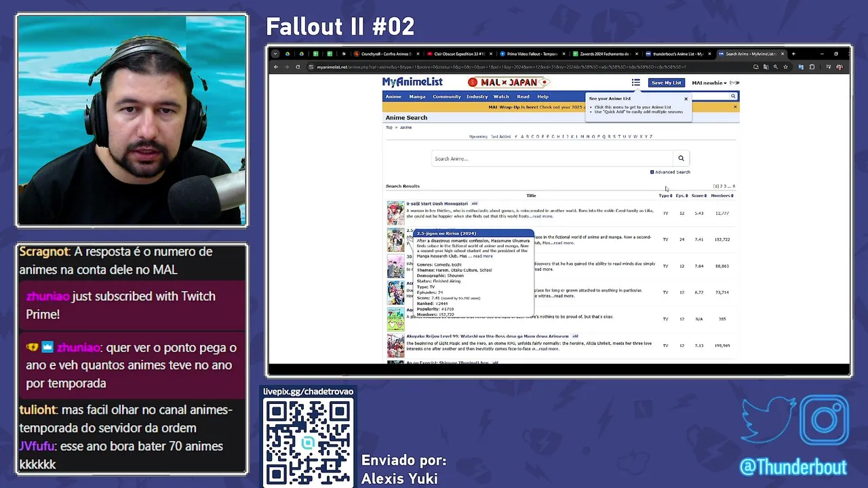Click the address bar URL

[x=502, y=67]
